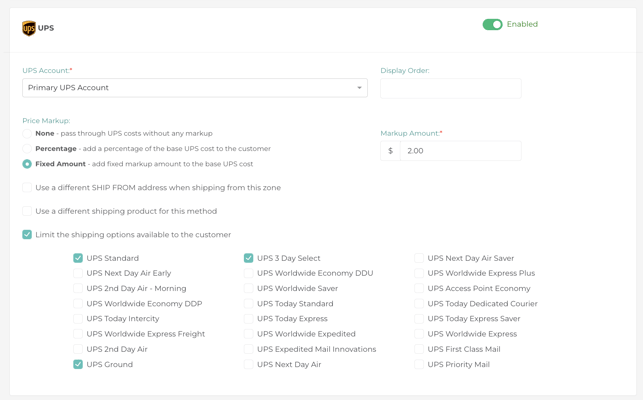Check UPS Access Point Economy
Screen dimensions: 643x400
[419, 288]
